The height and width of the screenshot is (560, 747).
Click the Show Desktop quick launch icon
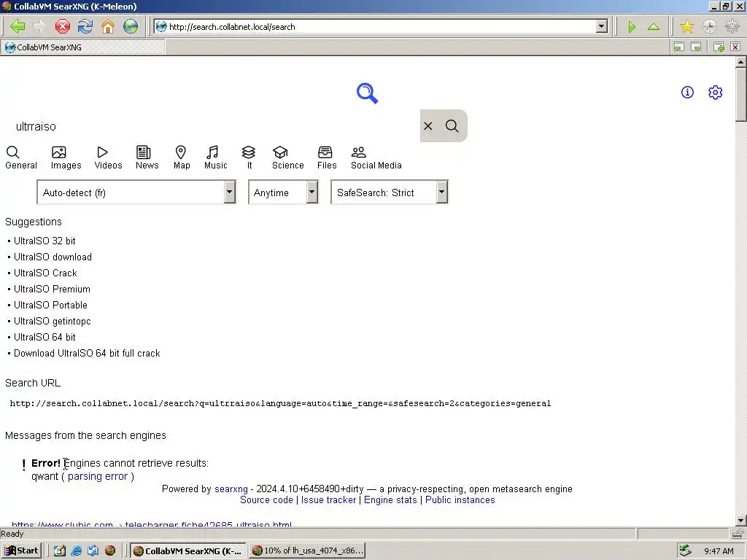point(60,551)
